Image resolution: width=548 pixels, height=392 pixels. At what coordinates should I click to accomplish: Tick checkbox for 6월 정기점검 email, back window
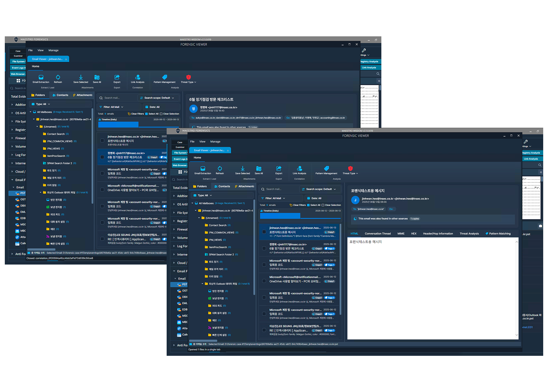102,157
